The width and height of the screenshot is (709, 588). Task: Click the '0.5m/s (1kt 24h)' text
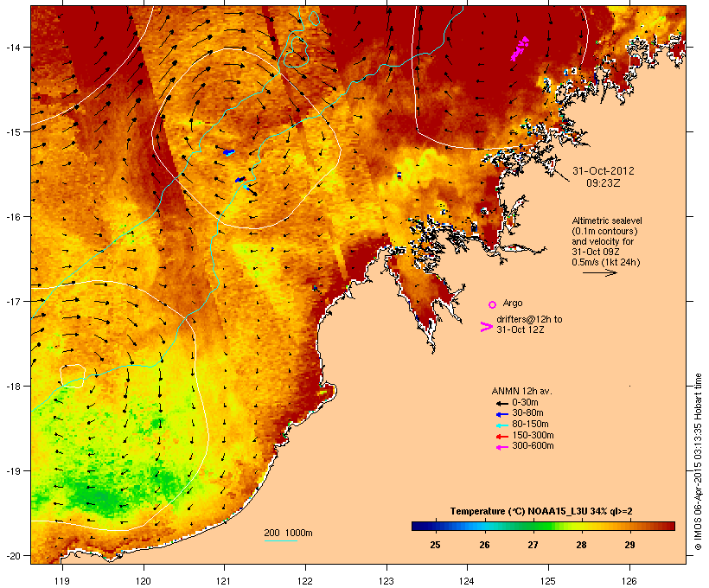[606, 262]
